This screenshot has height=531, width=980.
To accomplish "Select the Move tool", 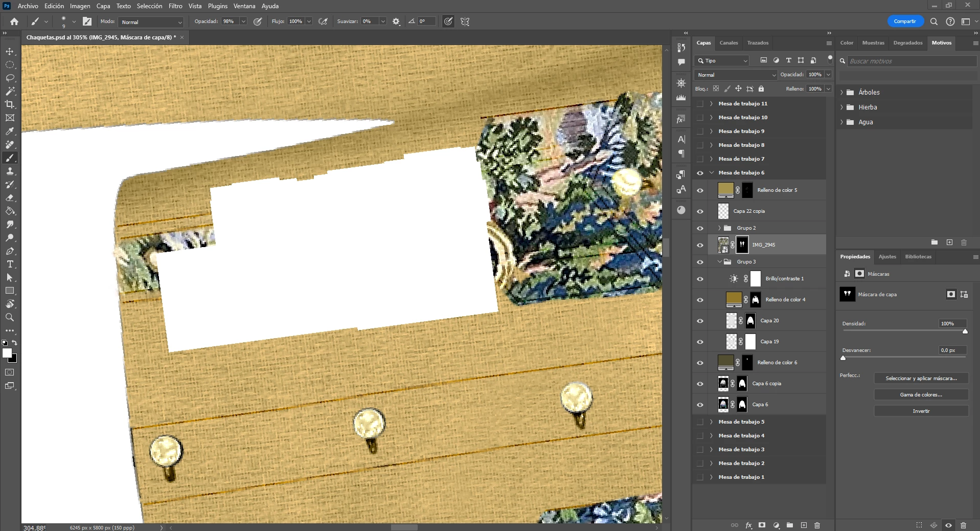I will pos(10,52).
